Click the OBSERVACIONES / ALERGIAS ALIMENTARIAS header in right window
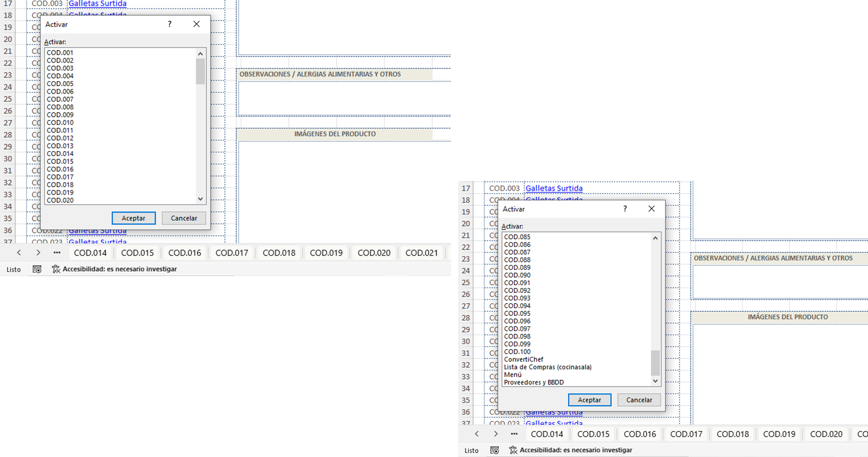 point(773,258)
